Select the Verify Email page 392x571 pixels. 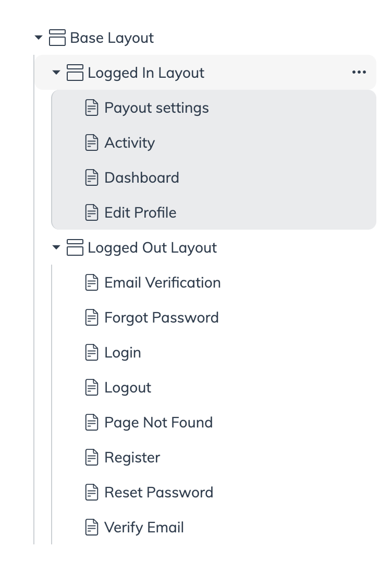[x=144, y=527]
